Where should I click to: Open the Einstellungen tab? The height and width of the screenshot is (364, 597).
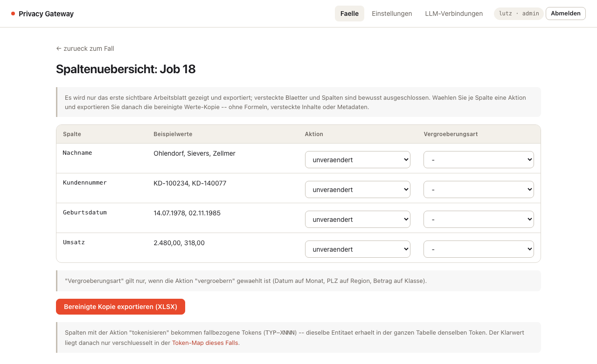click(392, 14)
